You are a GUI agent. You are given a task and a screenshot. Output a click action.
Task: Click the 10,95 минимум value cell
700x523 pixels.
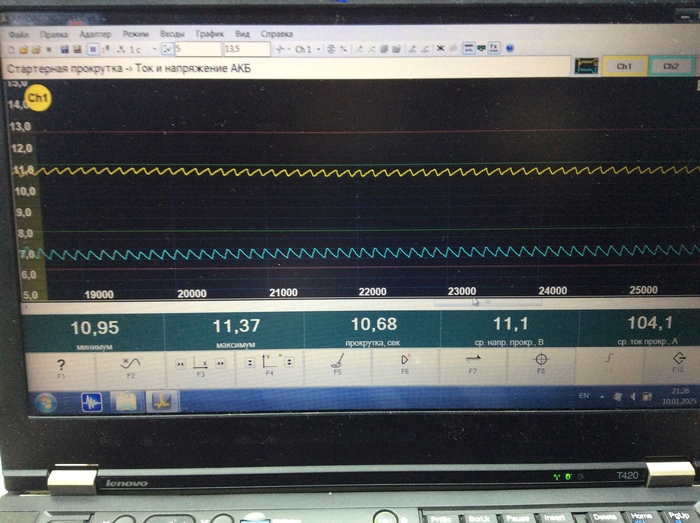click(95, 332)
